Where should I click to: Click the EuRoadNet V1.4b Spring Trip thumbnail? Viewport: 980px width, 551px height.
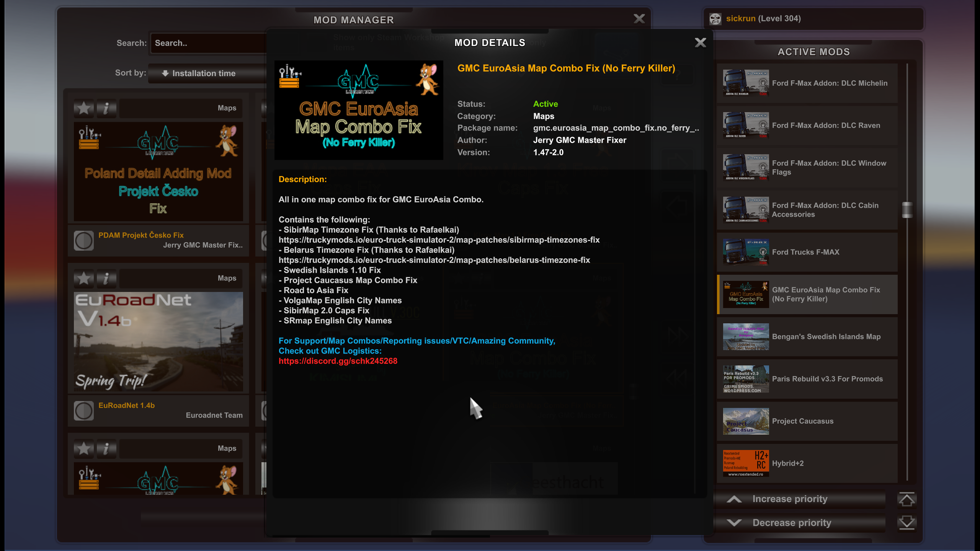pos(158,342)
